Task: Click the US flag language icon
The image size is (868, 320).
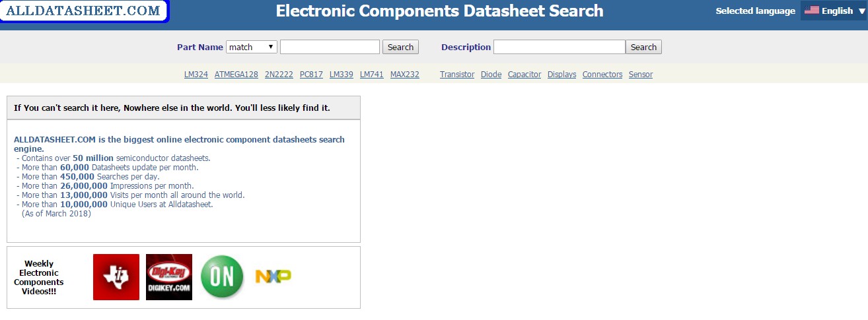Action: pos(812,11)
